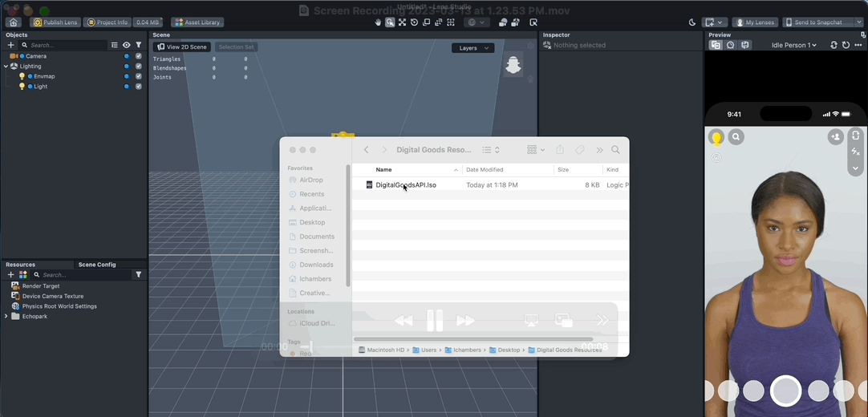Click the Snapchat ghost icon in Scene
The image size is (868, 417).
pos(513,66)
